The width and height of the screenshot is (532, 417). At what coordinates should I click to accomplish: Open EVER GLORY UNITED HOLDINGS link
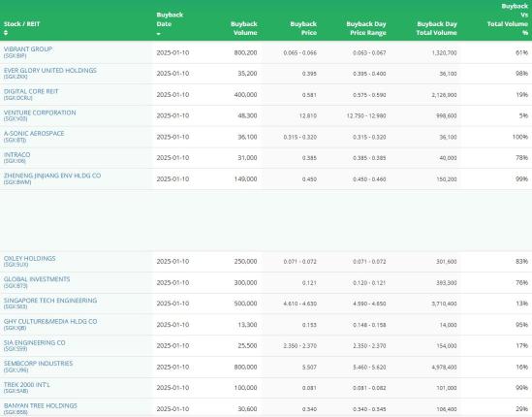click(x=50, y=70)
